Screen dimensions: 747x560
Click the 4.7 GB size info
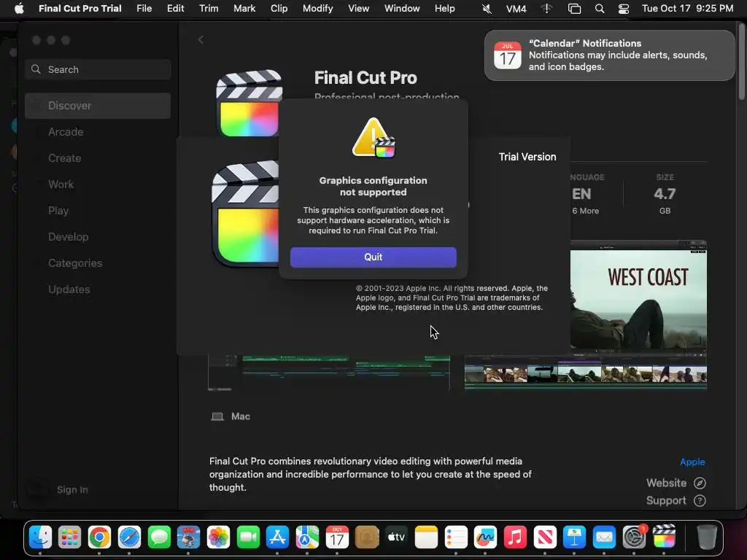click(665, 194)
